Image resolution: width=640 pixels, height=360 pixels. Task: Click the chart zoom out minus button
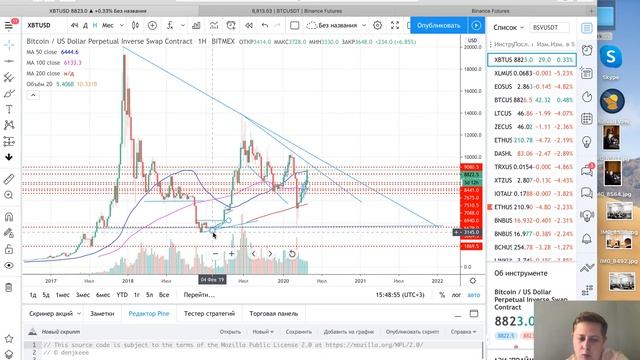(216, 254)
